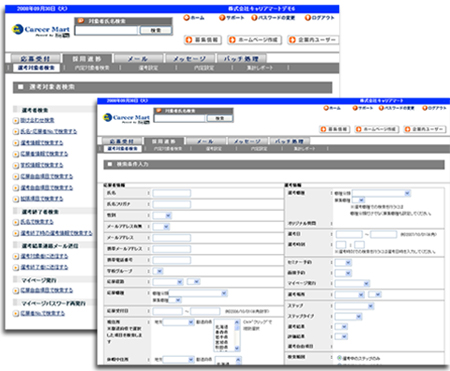
Task: Click the Career Mart logo in the back window
Action: 41,31
